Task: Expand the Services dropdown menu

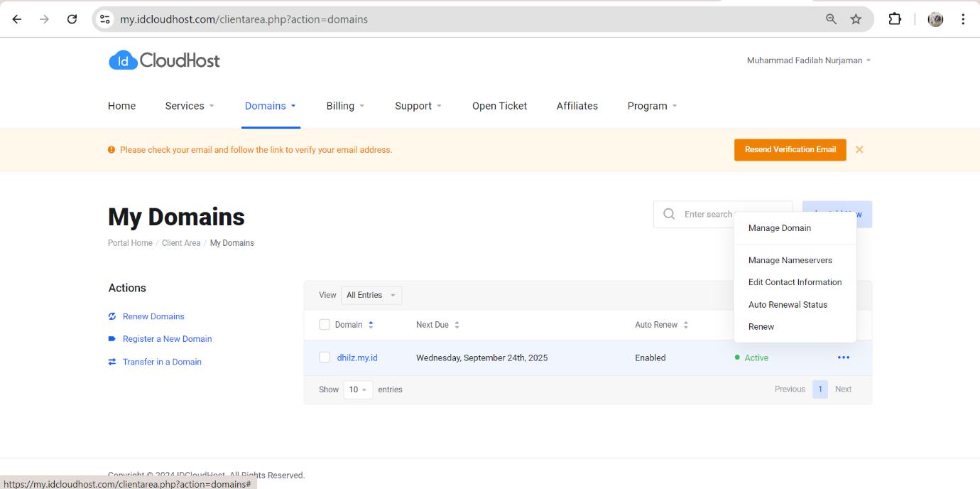Action: (x=190, y=106)
